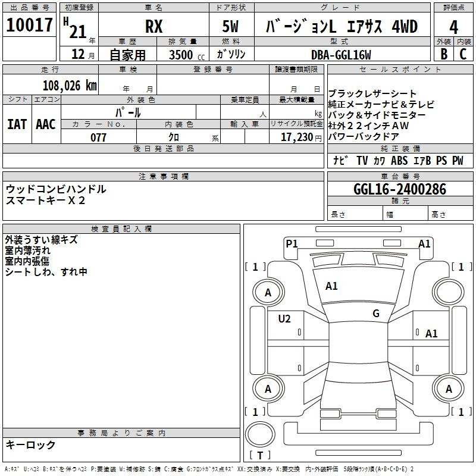The width and height of the screenshot is (476, 476).
Task: Select the TV equipment entry
Action: [x=362, y=160]
